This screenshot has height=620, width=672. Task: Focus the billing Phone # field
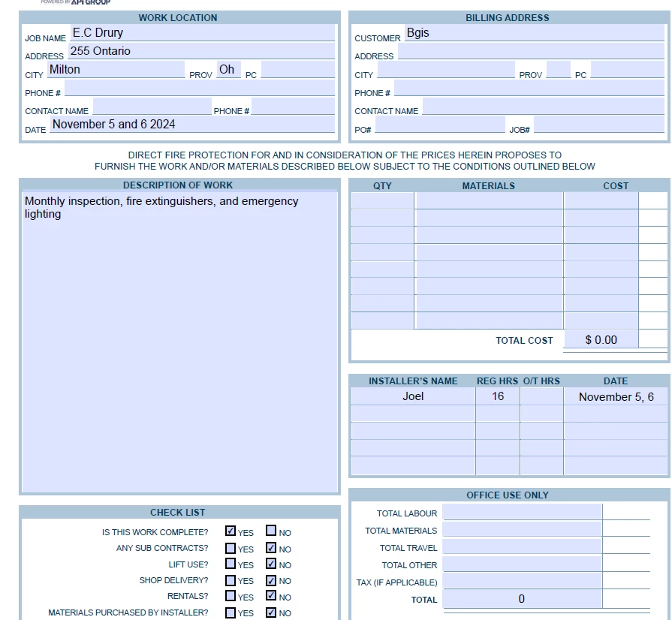click(x=529, y=88)
